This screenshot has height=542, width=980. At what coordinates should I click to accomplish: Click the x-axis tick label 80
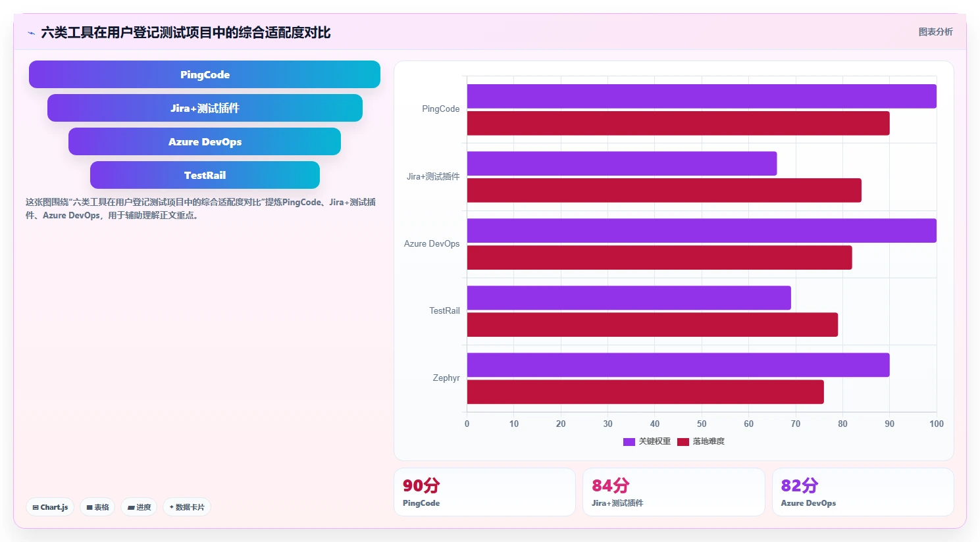click(x=842, y=424)
